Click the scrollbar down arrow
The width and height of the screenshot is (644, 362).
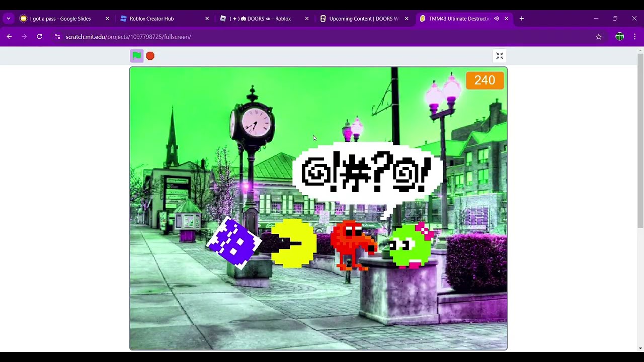pos(640,348)
